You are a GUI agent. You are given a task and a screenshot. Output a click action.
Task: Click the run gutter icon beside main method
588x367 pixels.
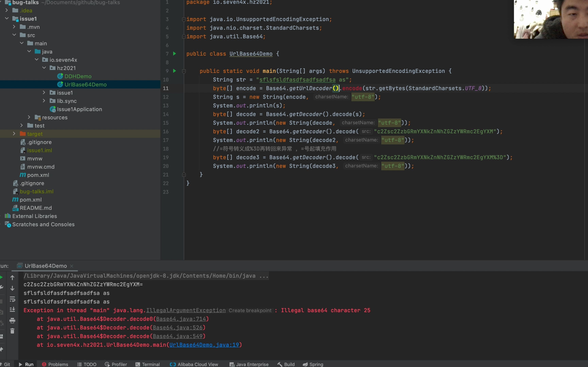174,71
